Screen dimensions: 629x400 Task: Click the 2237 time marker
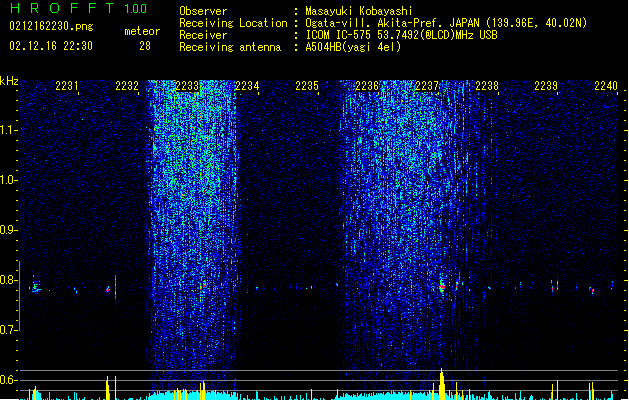427,86
